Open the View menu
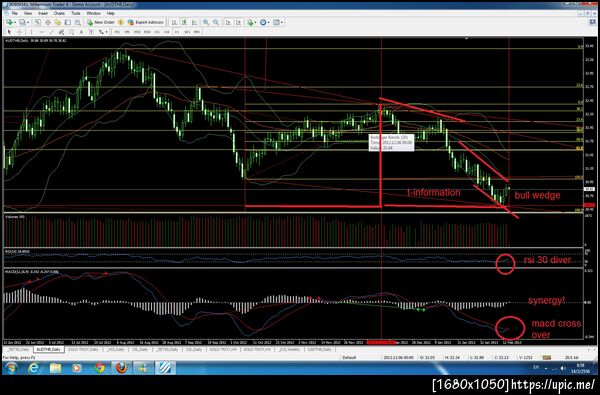Viewport: 600px width, 395px height. (x=28, y=13)
